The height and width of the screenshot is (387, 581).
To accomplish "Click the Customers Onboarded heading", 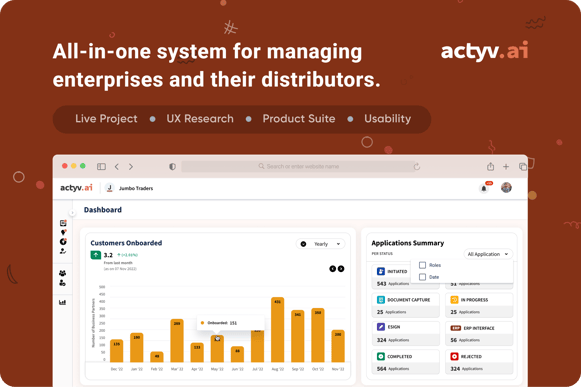I will [126, 243].
